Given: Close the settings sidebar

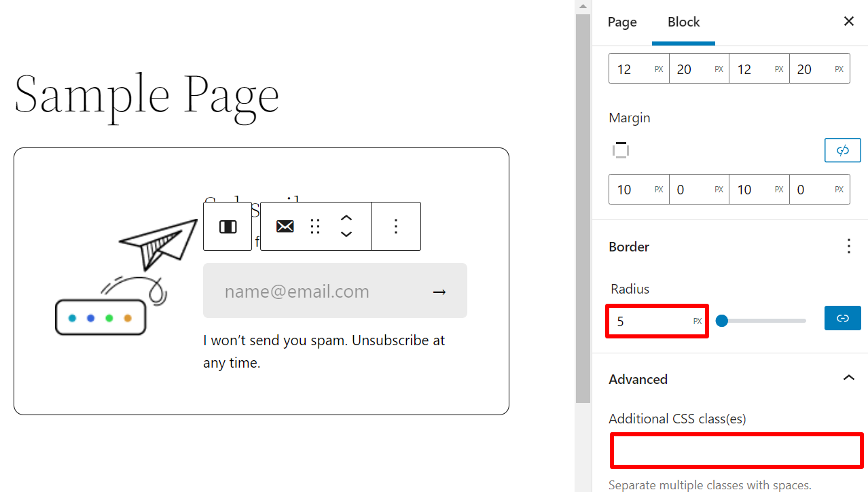Looking at the screenshot, I should (848, 21).
